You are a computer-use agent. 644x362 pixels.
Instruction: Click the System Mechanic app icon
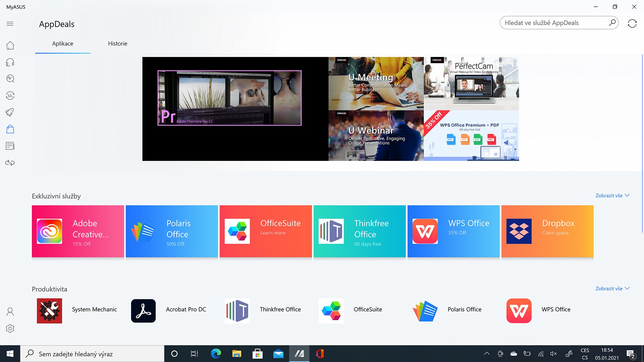tap(49, 311)
